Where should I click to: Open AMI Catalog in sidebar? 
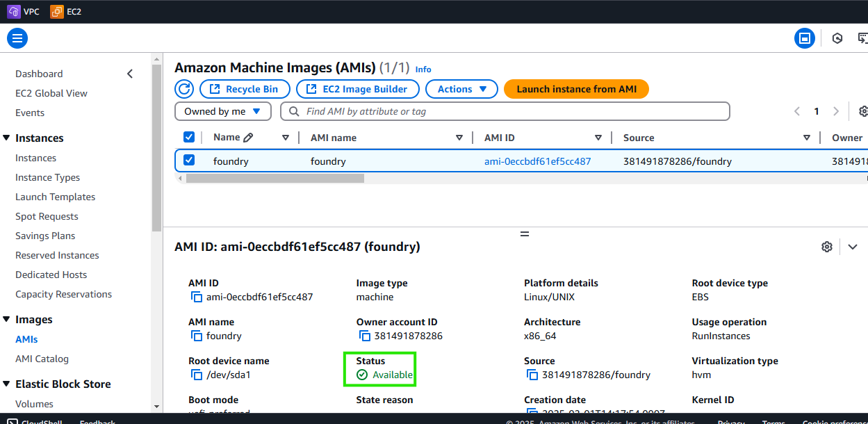[x=42, y=359]
